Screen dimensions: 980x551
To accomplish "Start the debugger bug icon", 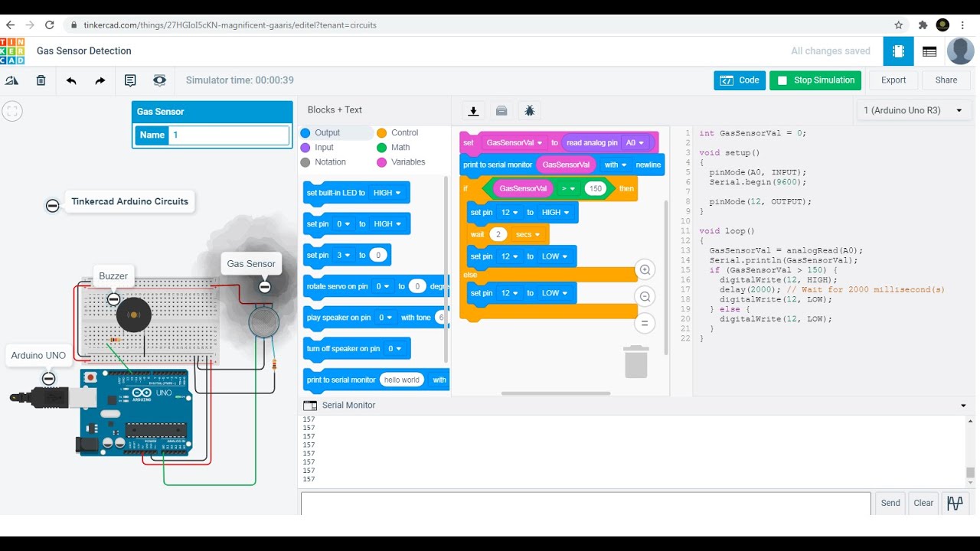I will pos(530,111).
